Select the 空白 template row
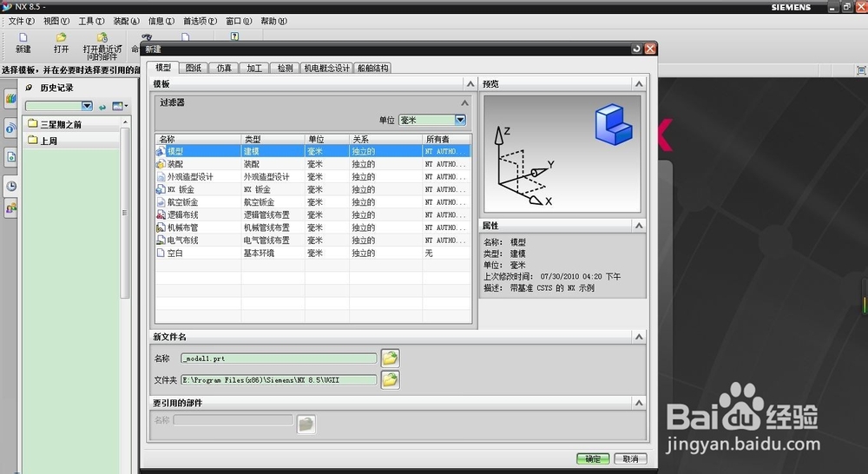 [x=312, y=253]
